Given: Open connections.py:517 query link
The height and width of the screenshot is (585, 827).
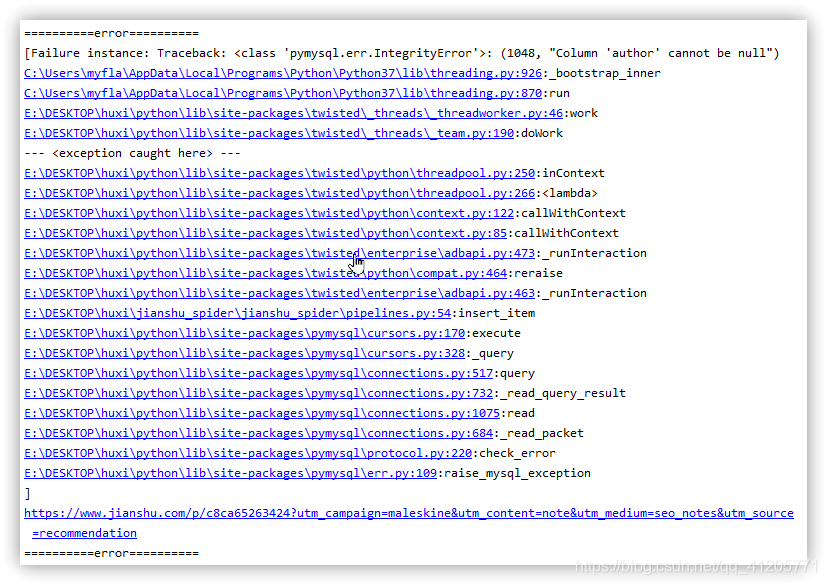Looking at the screenshot, I should [258, 374].
